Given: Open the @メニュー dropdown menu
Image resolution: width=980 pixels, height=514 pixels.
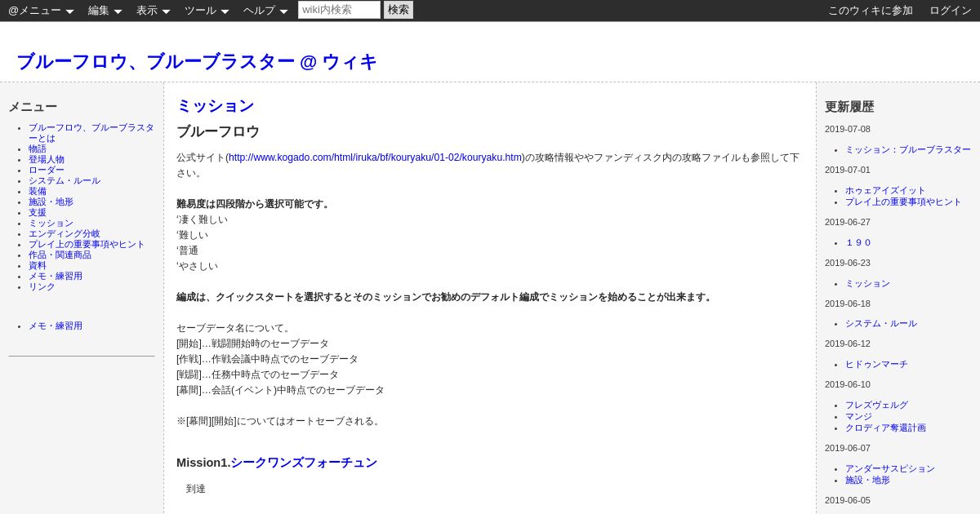Looking at the screenshot, I should [41, 11].
